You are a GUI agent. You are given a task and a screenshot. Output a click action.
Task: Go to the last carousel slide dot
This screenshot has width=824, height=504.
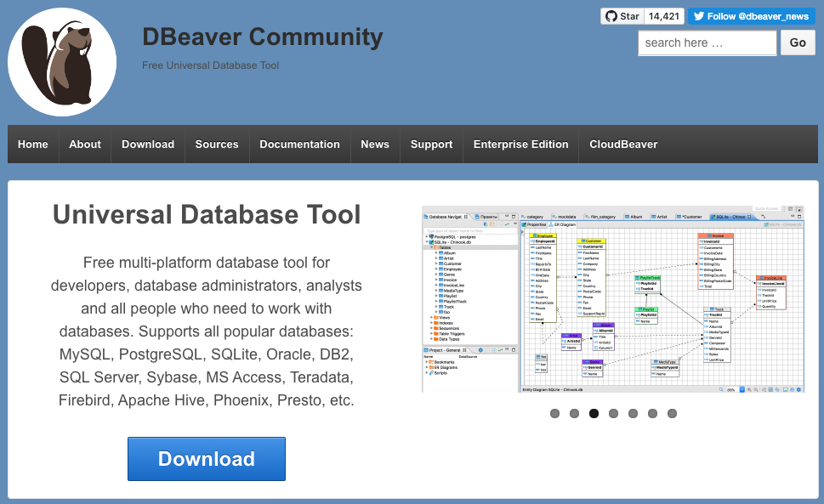pos(672,414)
